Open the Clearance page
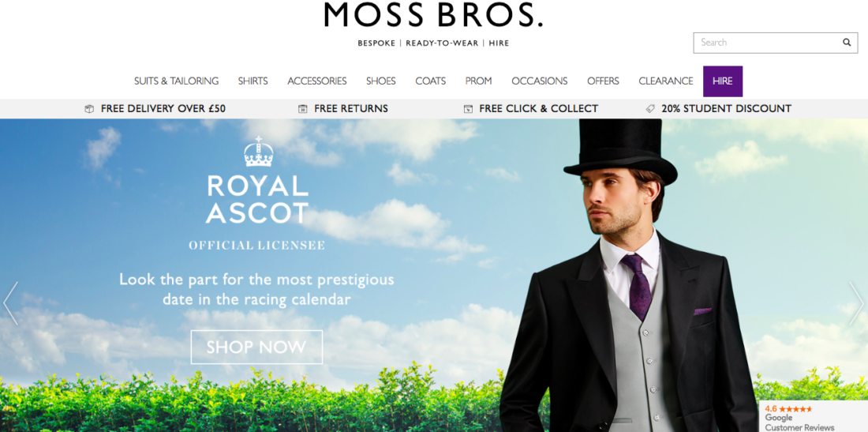 666,81
